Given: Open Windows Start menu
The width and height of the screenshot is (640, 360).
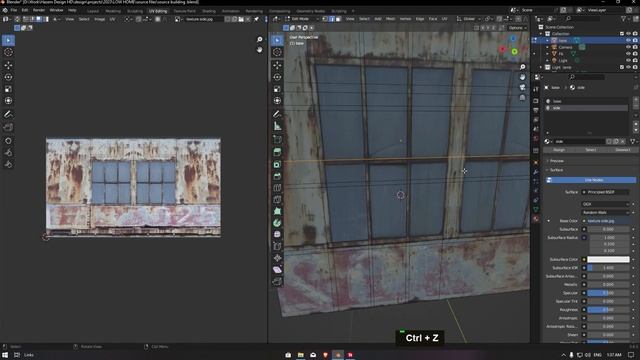Looking at the screenshot, I should pos(5,355).
